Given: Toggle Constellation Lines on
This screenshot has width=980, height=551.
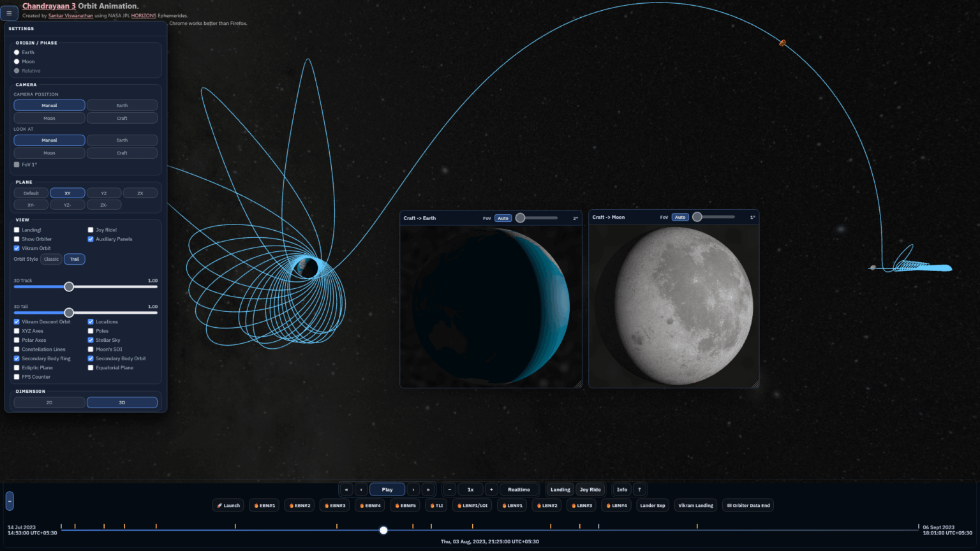Looking at the screenshot, I should 16,349.
